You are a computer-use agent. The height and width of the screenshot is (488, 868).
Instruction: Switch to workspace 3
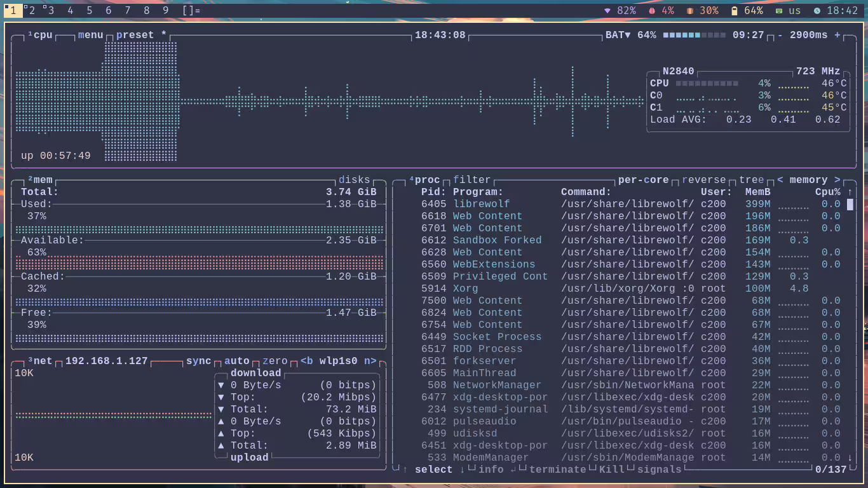[50, 11]
